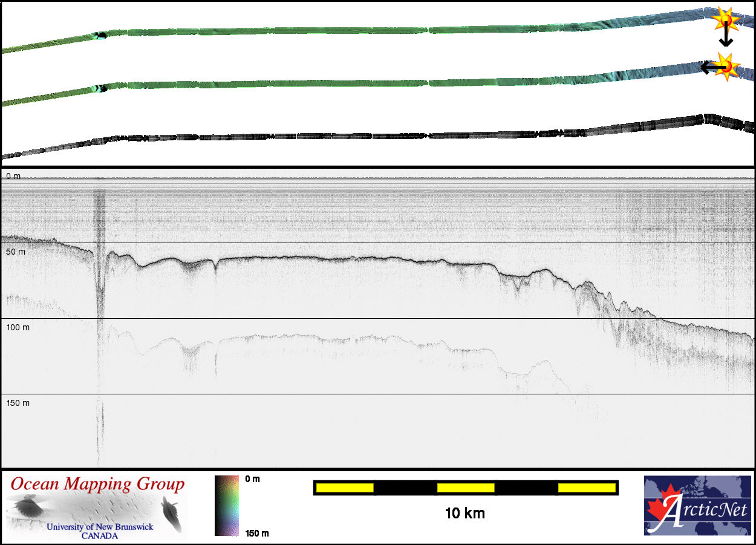
Task: Select the 0 m depth label on profile
Action: pyautogui.click(x=13, y=176)
